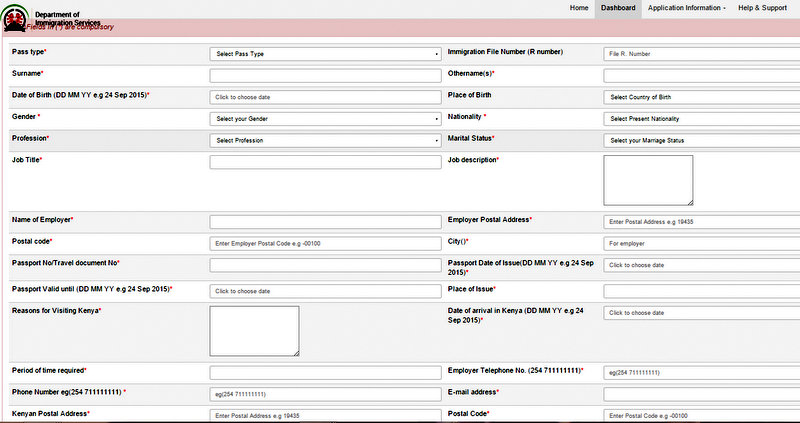This screenshot has width=800, height=423.
Task: Expand the Application Information menu
Action: click(686, 8)
